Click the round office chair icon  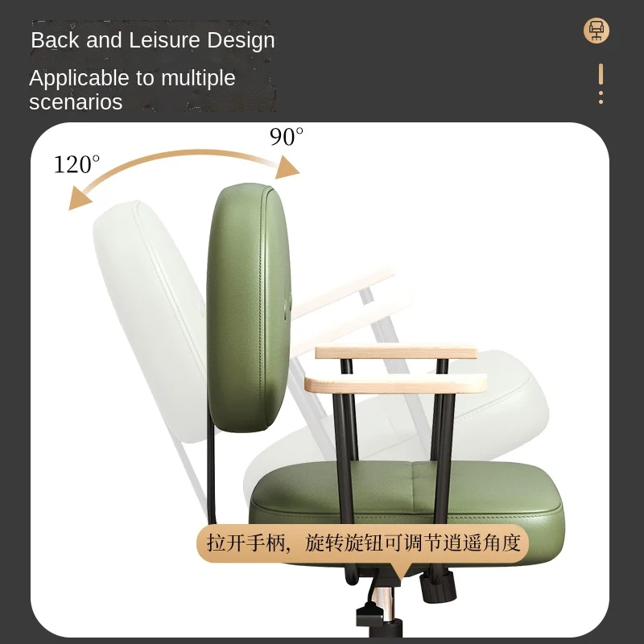click(x=597, y=31)
